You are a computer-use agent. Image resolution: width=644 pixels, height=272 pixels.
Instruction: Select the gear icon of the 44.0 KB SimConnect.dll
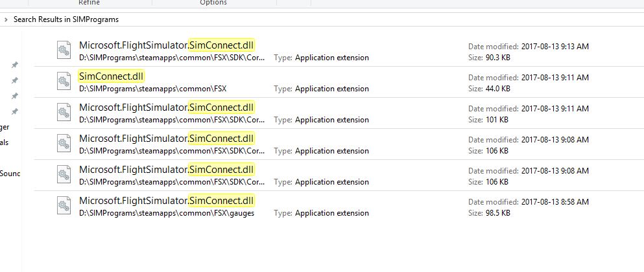(63, 82)
